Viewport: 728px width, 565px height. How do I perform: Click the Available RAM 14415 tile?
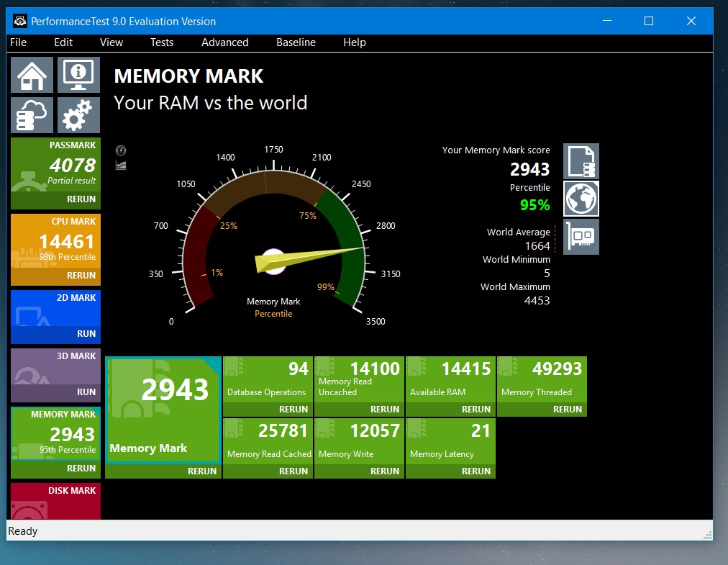[451, 379]
